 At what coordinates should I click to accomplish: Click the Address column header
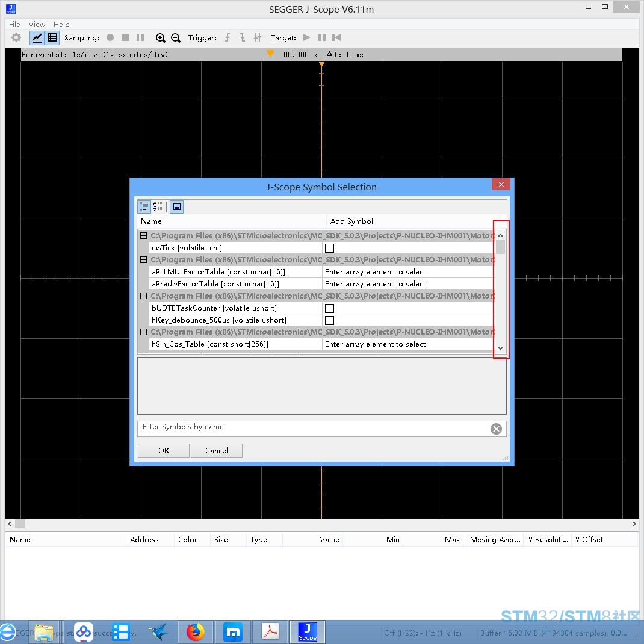tap(150, 540)
